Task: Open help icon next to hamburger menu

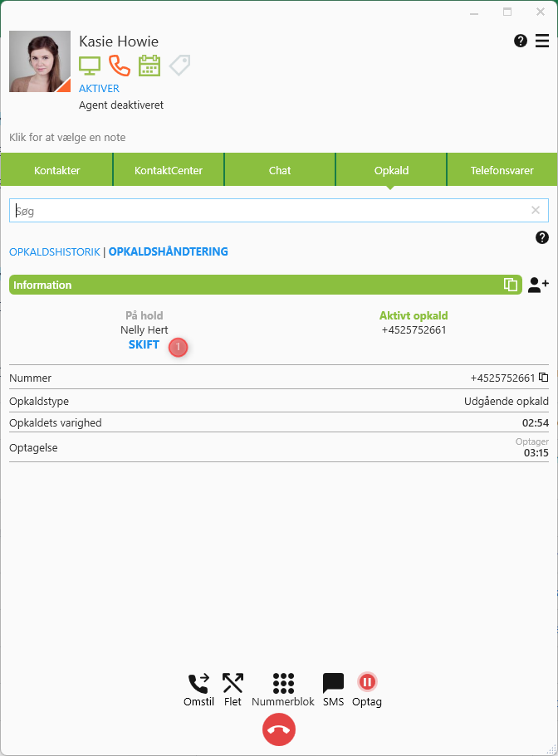Action: coord(521,41)
